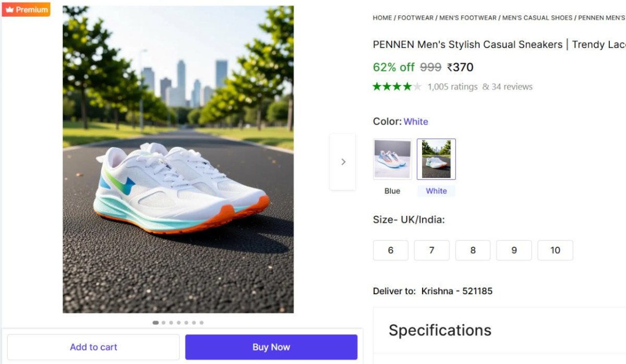Choose size 6

(x=391, y=250)
